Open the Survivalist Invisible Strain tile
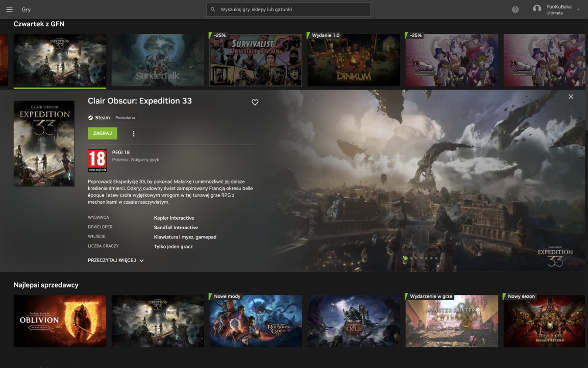The height and width of the screenshot is (368, 588). click(256, 60)
